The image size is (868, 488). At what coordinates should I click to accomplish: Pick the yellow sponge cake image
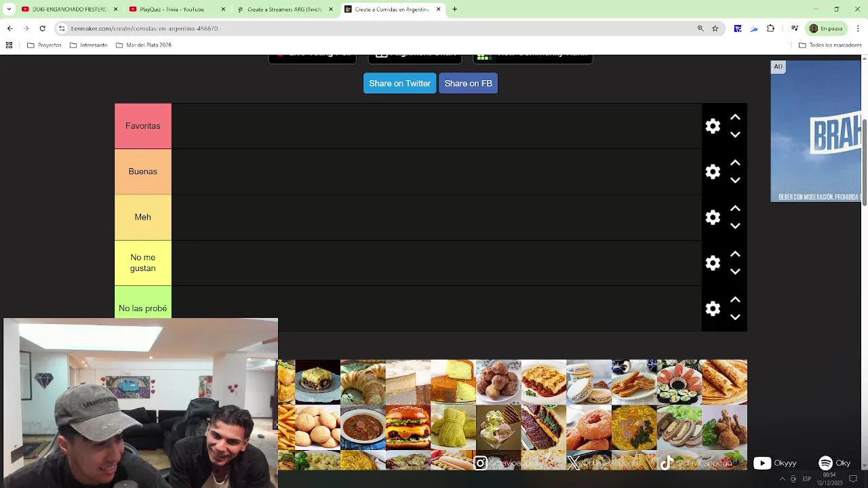click(x=453, y=382)
